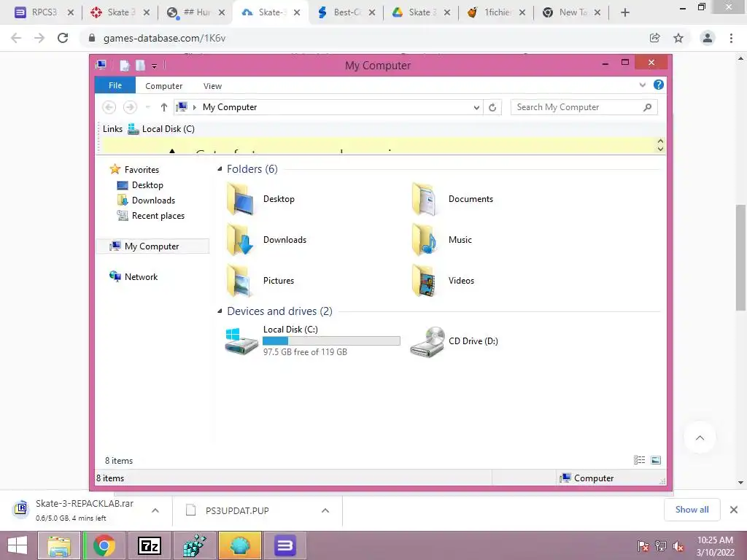Open the Downloads folder with blue arrow
The image size is (747, 560).
coord(241,240)
